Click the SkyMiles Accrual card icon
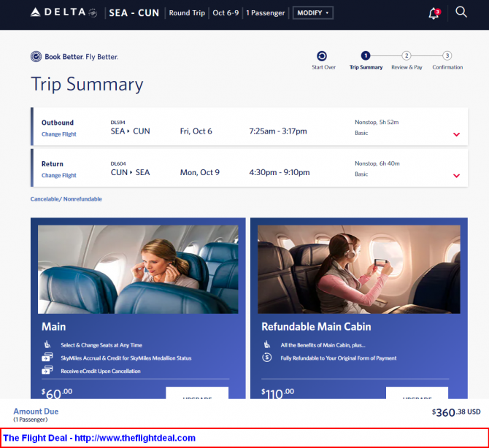 (x=47, y=358)
